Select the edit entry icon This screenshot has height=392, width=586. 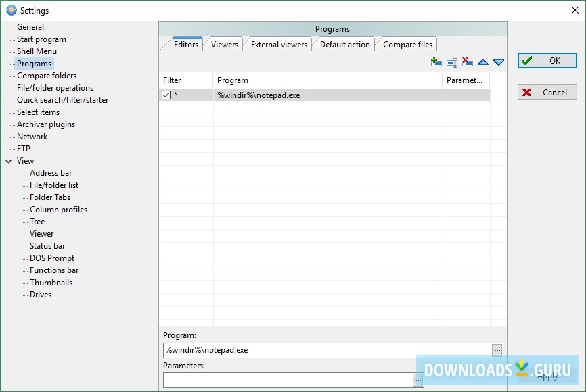point(452,62)
